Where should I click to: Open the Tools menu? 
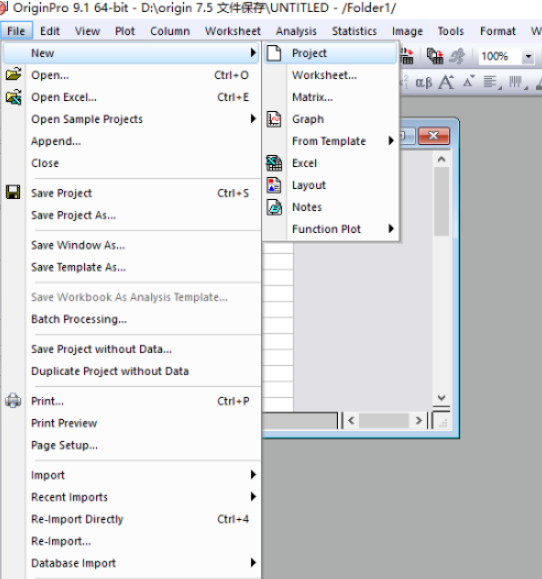pyautogui.click(x=450, y=31)
